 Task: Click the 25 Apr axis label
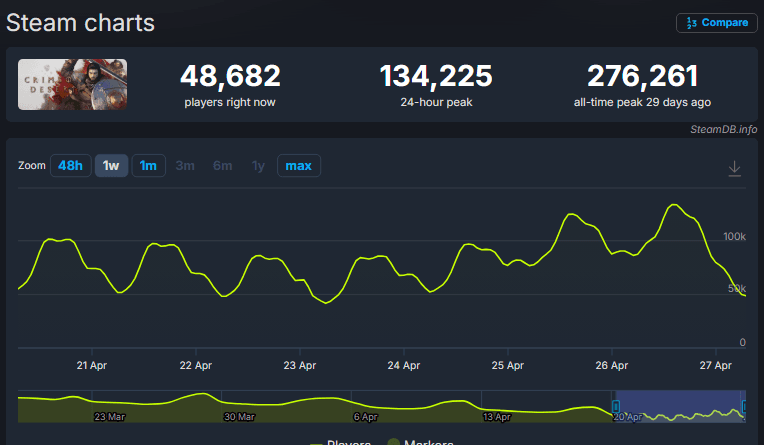pos(507,365)
